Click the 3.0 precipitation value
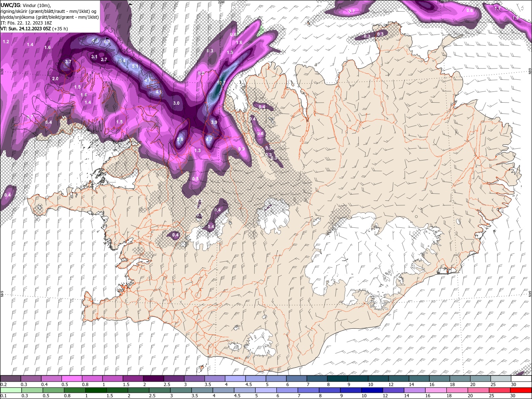 (176, 103)
